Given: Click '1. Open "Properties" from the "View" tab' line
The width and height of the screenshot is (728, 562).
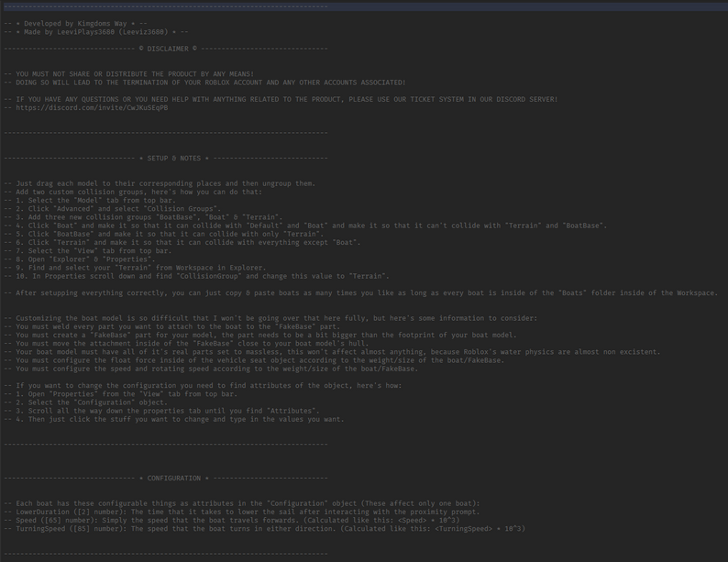Looking at the screenshot, I should click(121, 394).
